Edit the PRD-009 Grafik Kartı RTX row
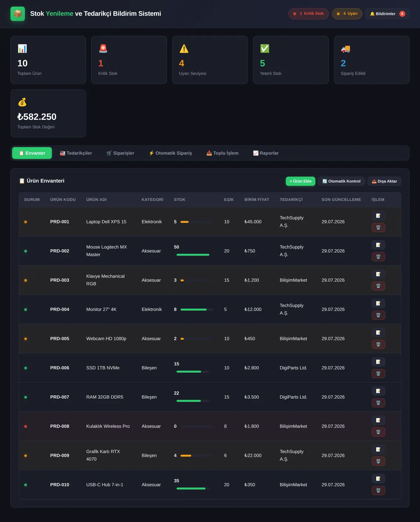This screenshot has width=420, height=522. tap(378, 450)
